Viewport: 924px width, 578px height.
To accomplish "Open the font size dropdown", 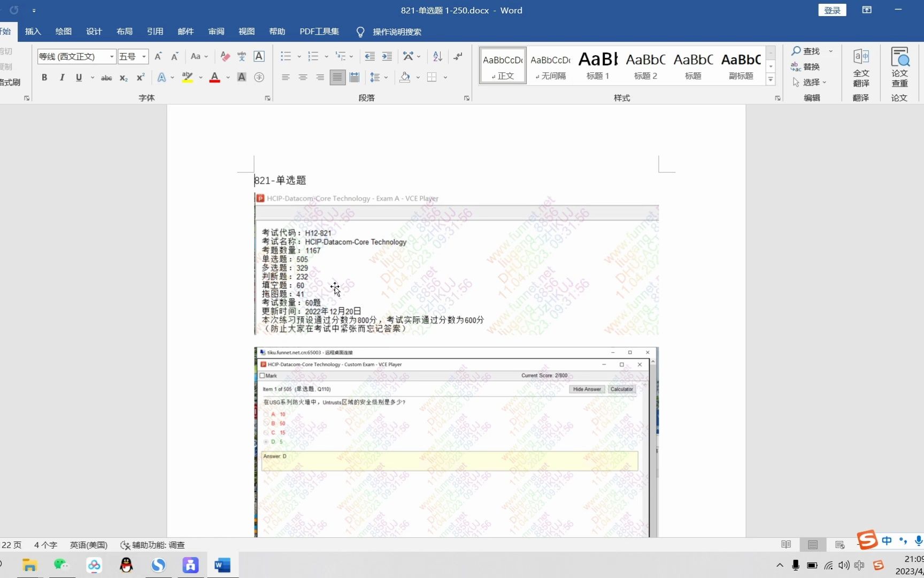I will tap(144, 56).
